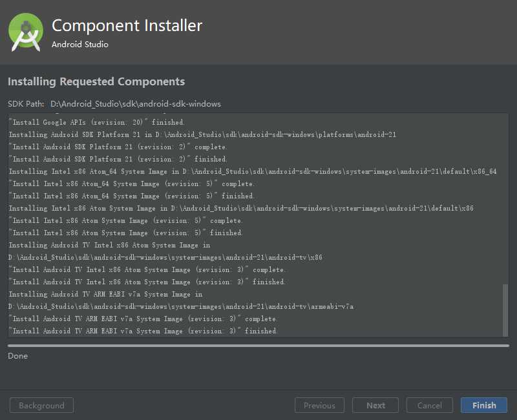Click the 'Done' status label
Screen dimensions: 517x420
tap(18, 356)
